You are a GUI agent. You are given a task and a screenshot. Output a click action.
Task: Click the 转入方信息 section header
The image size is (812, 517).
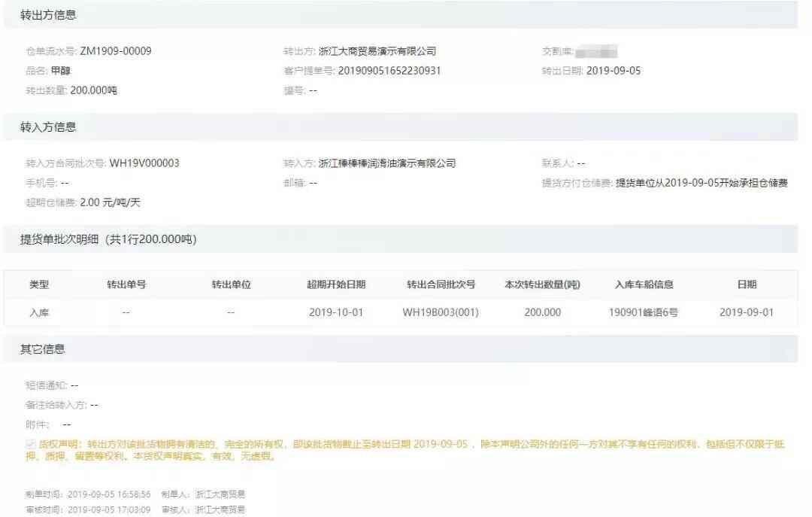(x=48, y=127)
